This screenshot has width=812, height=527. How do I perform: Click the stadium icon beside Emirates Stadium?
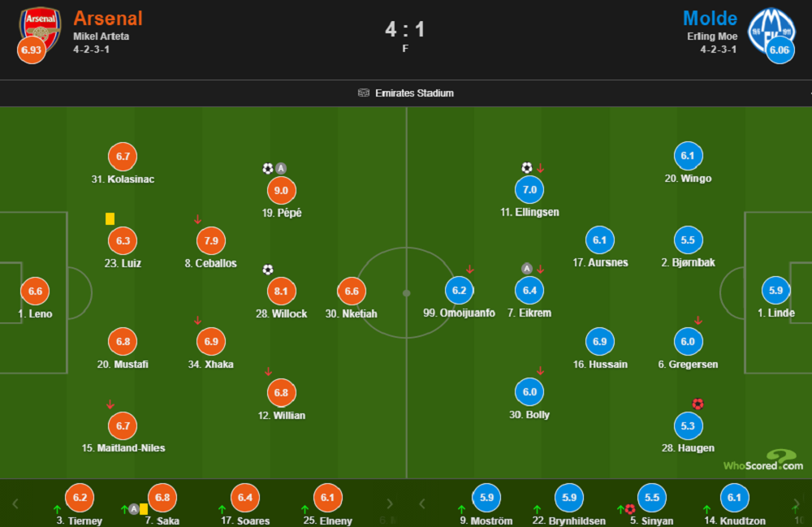click(364, 93)
